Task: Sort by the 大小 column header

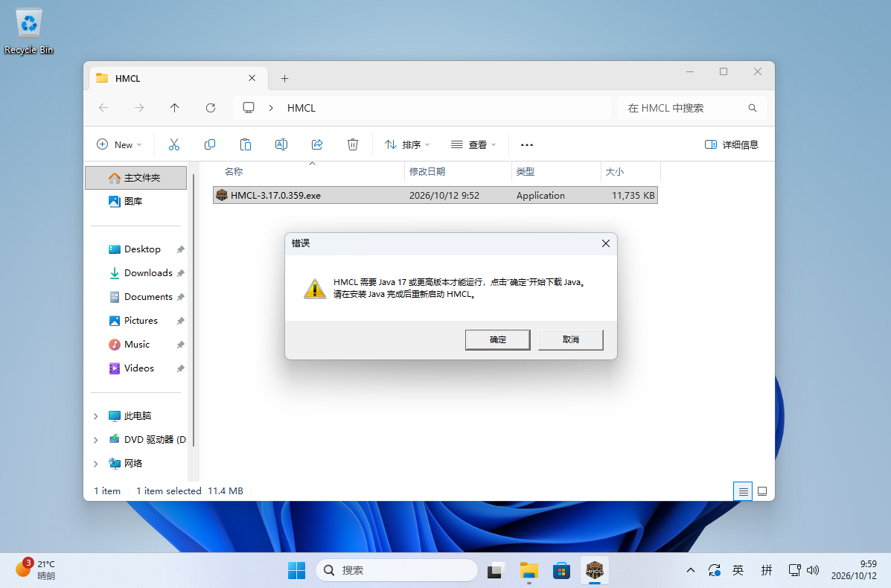Action: pyautogui.click(x=630, y=172)
